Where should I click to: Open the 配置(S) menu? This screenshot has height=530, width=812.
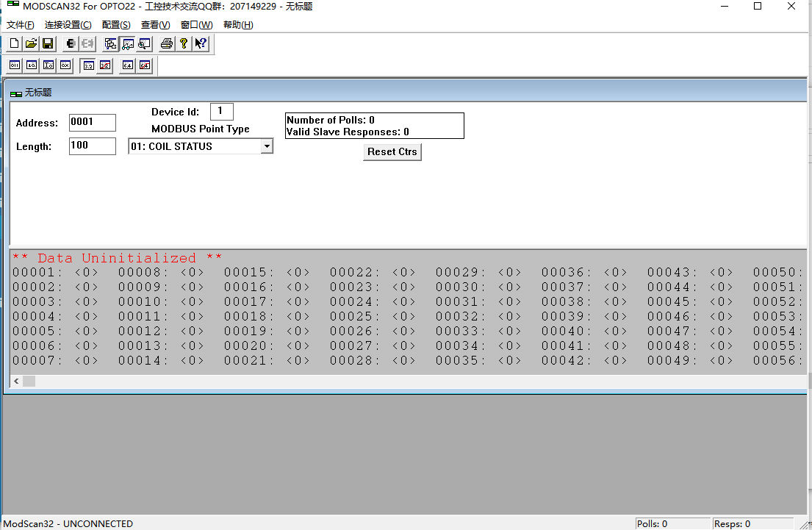[x=116, y=25]
